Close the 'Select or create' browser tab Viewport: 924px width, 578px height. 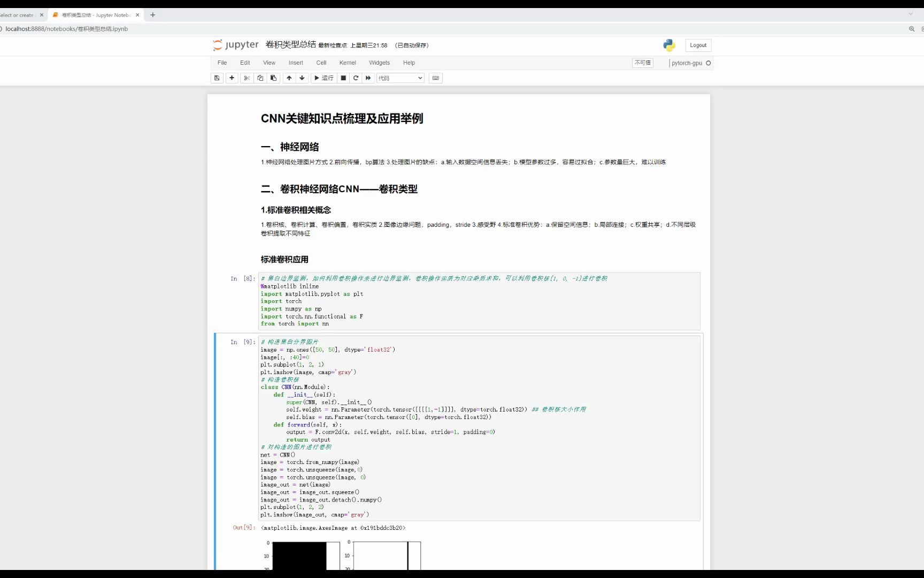tap(42, 15)
